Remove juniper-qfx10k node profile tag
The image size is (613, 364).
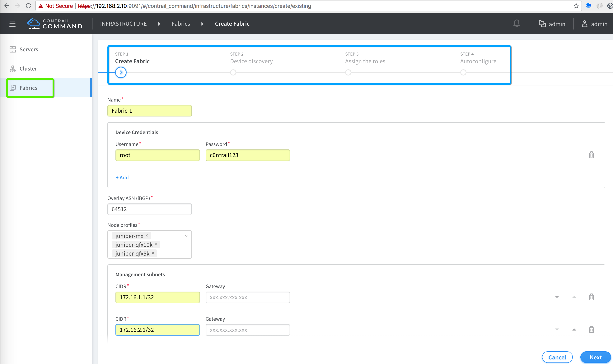pyautogui.click(x=156, y=244)
